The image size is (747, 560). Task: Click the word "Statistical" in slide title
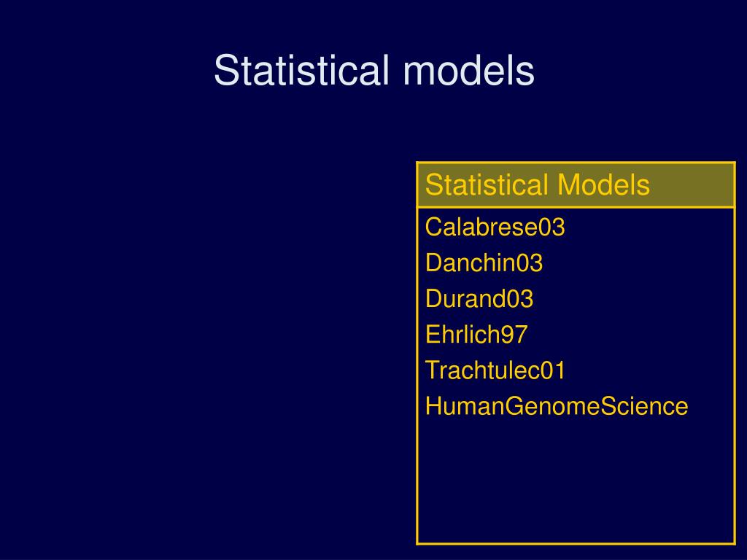(301, 71)
